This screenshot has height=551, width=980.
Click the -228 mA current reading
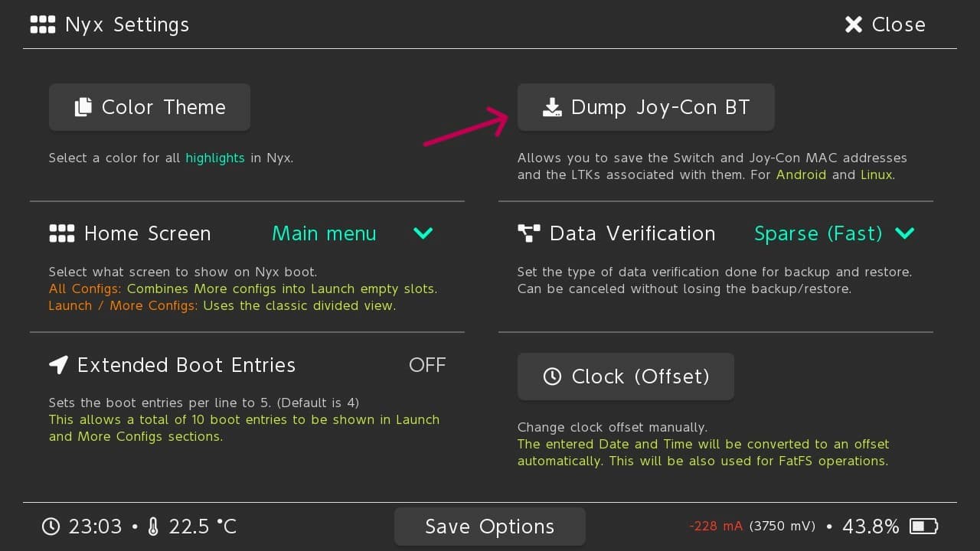(716, 527)
